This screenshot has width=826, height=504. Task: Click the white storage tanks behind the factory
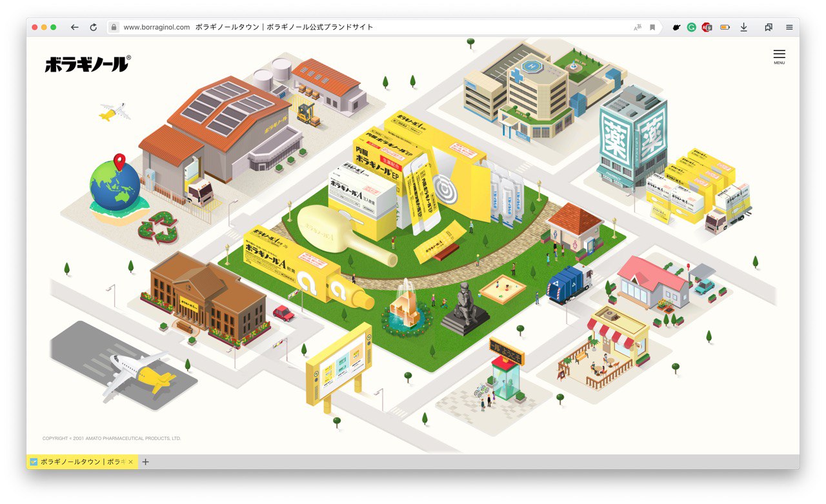(272, 75)
